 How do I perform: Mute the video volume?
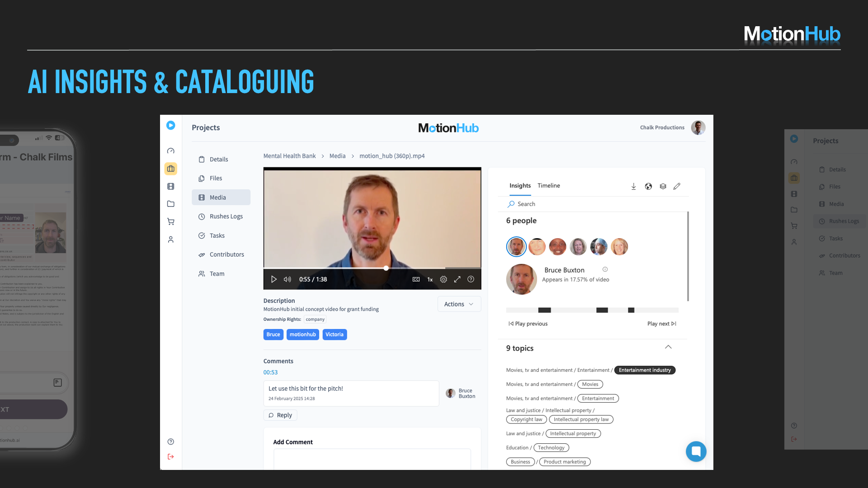click(287, 279)
